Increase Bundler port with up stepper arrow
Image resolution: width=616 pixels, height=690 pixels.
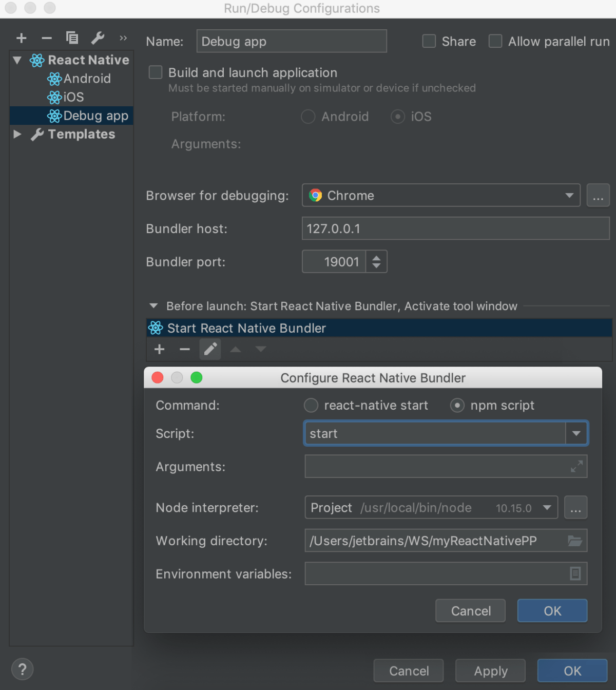(x=376, y=257)
